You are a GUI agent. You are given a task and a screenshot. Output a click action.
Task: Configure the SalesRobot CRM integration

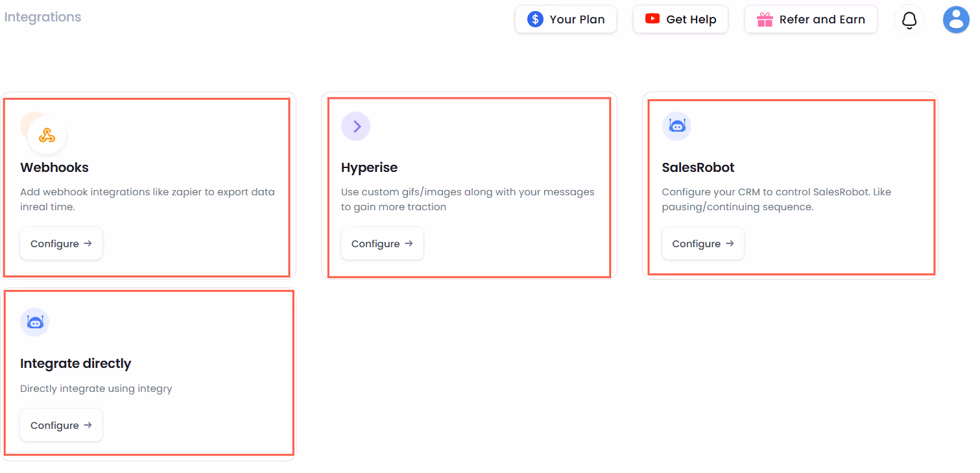coord(702,243)
